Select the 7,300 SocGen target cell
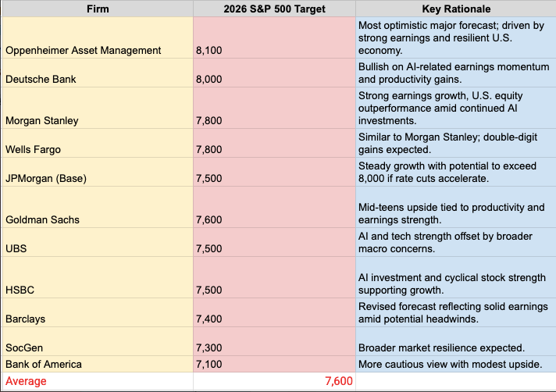556x392 pixels. [x=274, y=341]
